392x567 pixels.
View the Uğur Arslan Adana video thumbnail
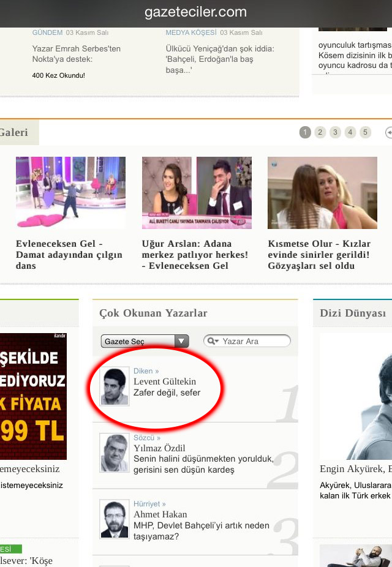tap(197, 192)
